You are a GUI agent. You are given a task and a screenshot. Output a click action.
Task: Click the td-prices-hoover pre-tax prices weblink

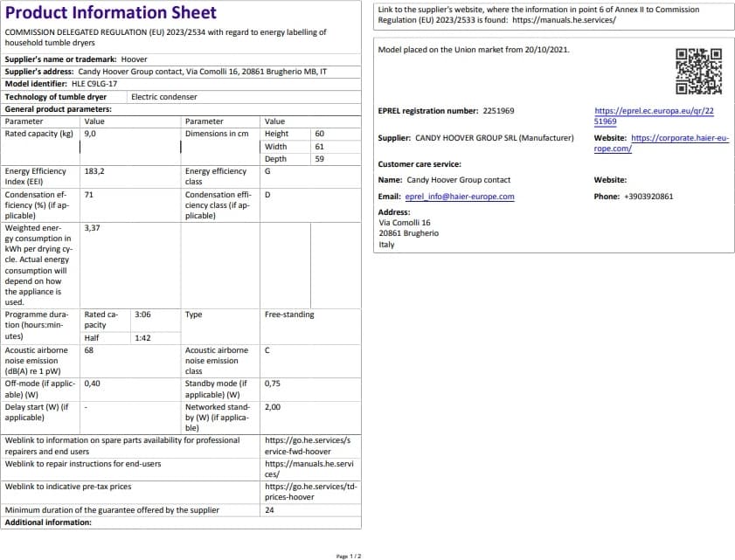[x=310, y=492]
